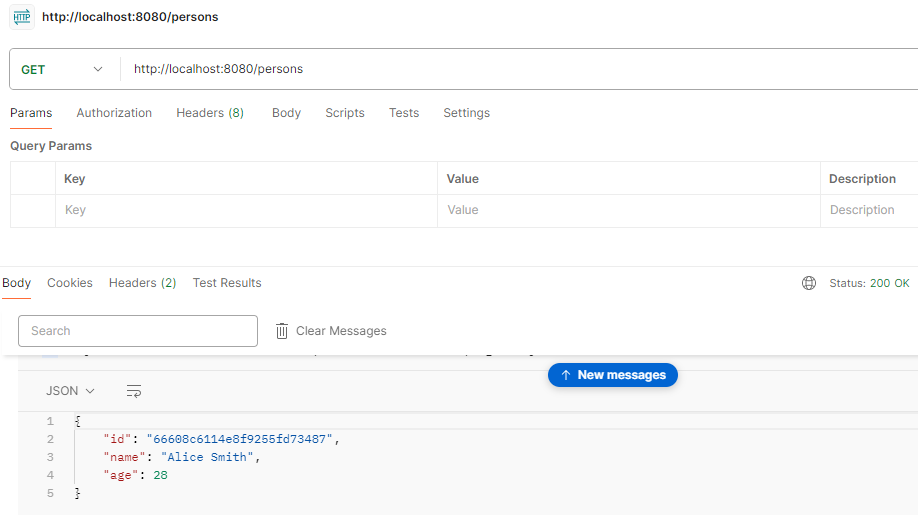Click the HTTP request icon beside the title
The image size is (918, 515).
(x=22, y=17)
